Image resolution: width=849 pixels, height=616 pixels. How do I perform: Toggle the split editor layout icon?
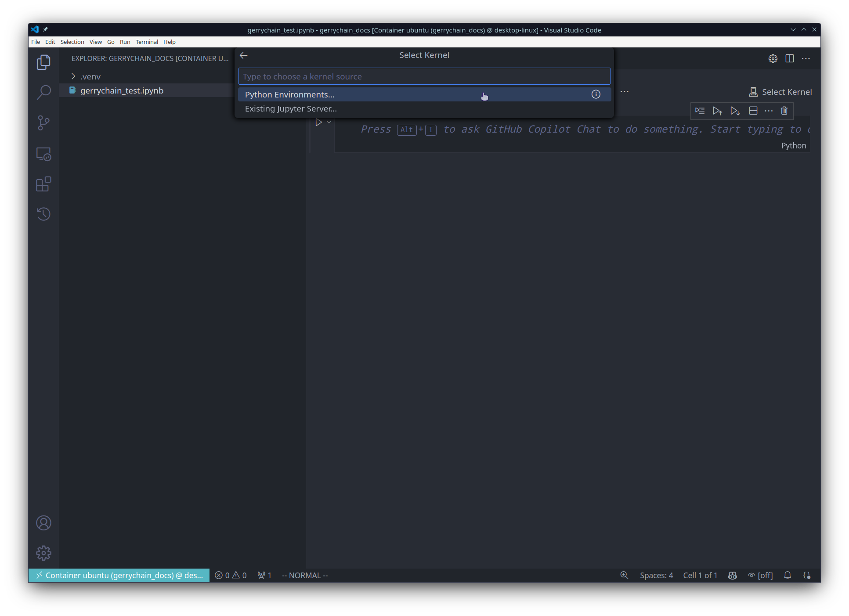coord(790,58)
